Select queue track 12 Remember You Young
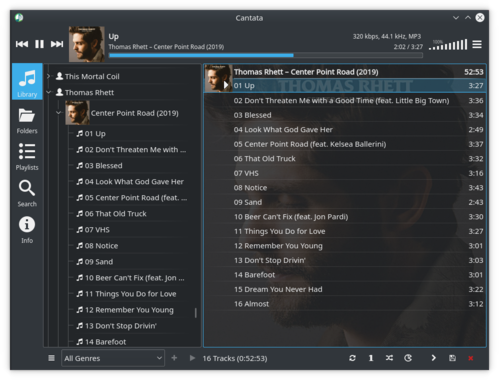This screenshot has width=499, height=380. (x=345, y=246)
